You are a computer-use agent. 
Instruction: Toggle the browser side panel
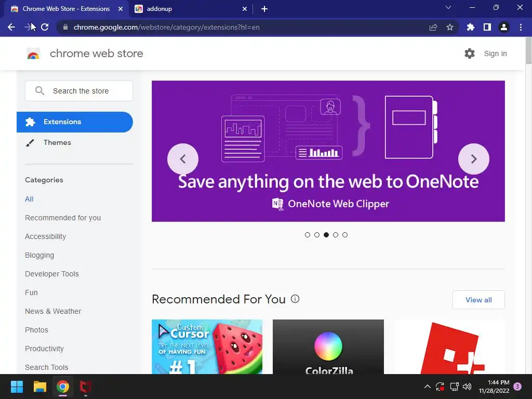(487, 27)
